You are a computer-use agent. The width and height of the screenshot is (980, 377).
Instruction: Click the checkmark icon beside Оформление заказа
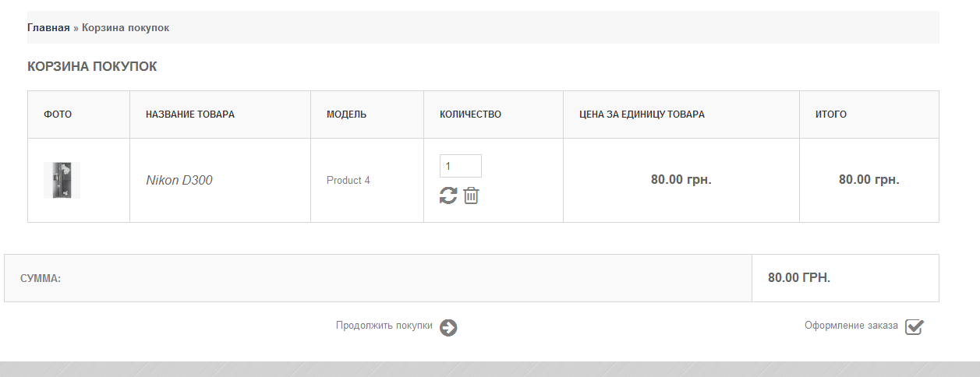(x=914, y=327)
